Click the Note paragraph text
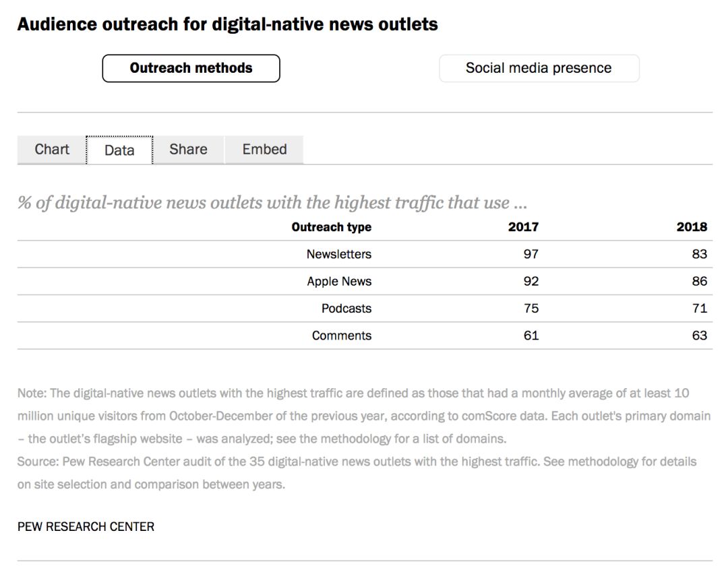This screenshot has height=570, width=728. [x=364, y=416]
